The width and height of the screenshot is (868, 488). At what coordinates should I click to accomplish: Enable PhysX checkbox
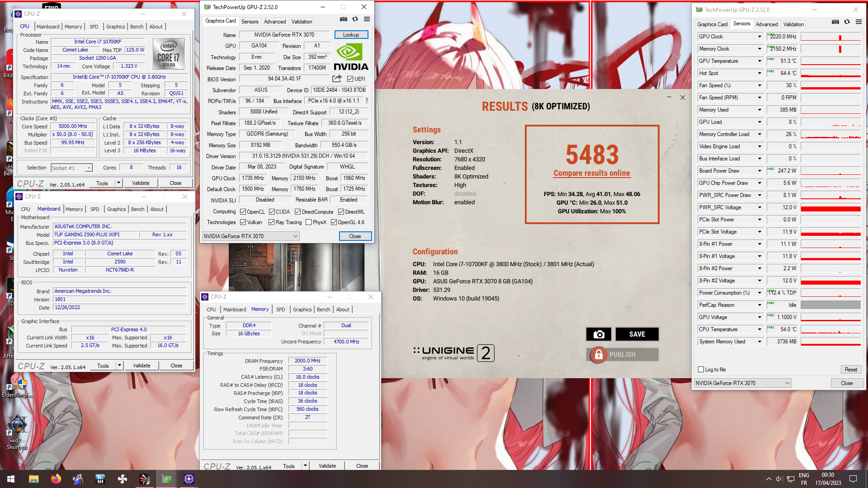tap(308, 222)
